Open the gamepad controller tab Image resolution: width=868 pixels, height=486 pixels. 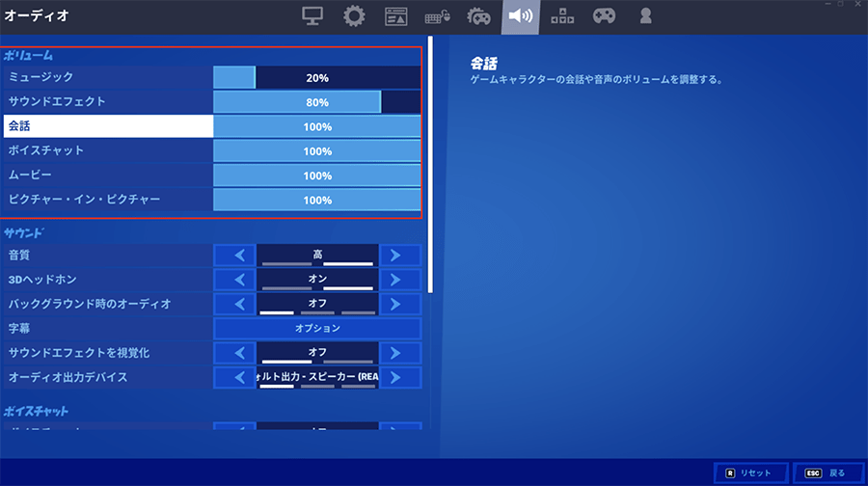(x=604, y=16)
